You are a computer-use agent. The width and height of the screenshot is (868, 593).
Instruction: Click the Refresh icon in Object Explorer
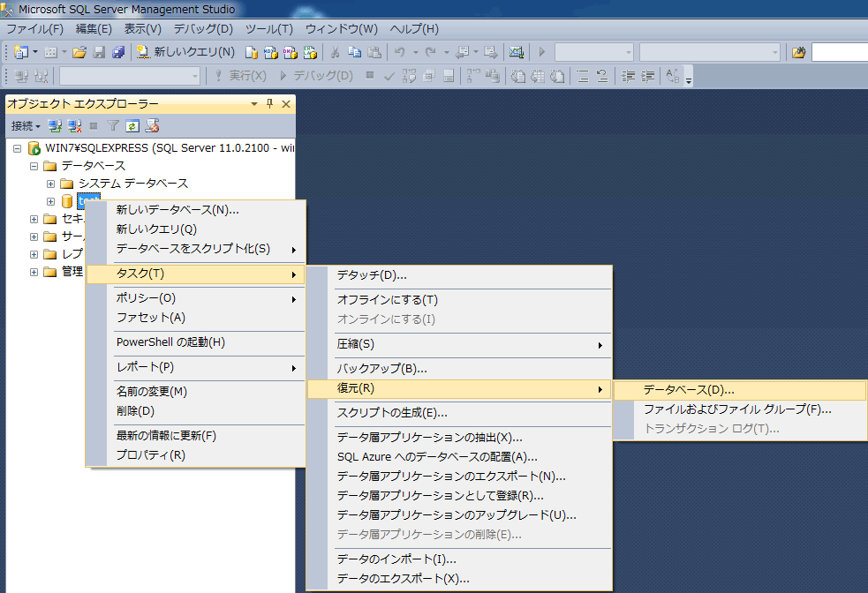click(132, 126)
